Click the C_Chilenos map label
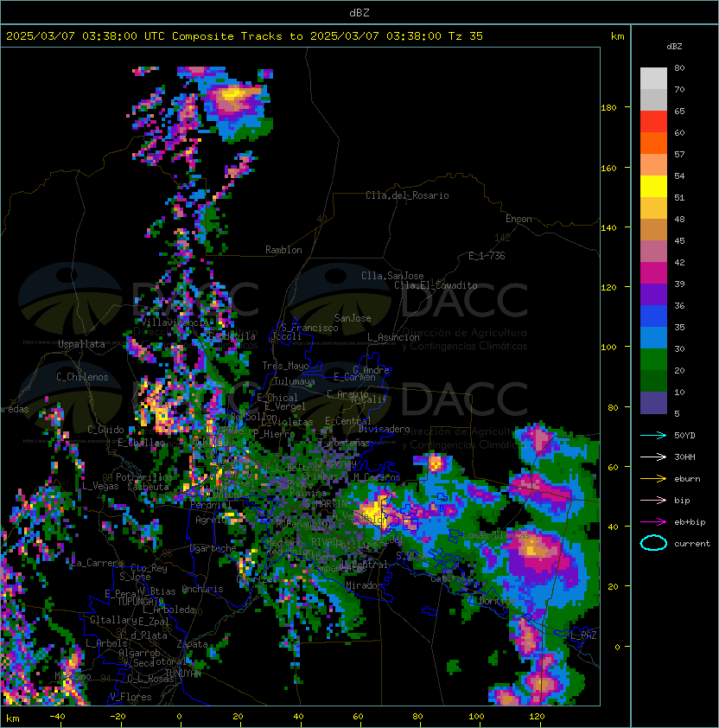 [x=82, y=377]
